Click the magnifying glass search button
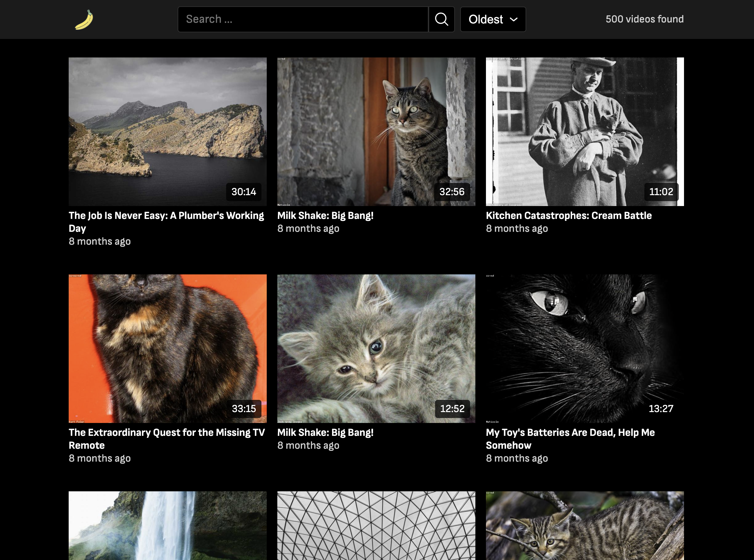754x560 pixels. (x=441, y=19)
